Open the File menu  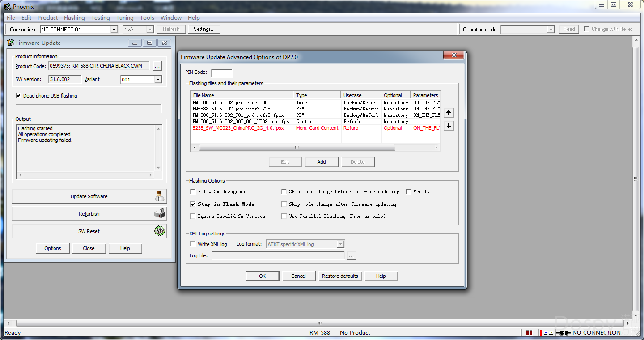11,18
